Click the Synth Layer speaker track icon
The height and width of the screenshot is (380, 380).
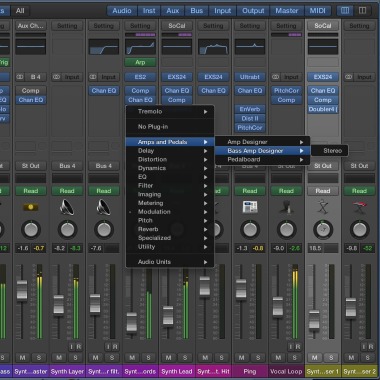point(67,207)
